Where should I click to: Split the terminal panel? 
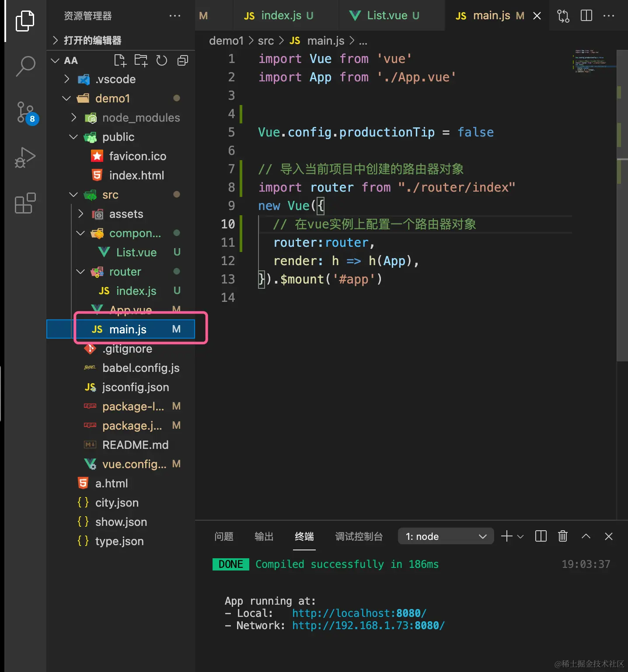(541, 536)
